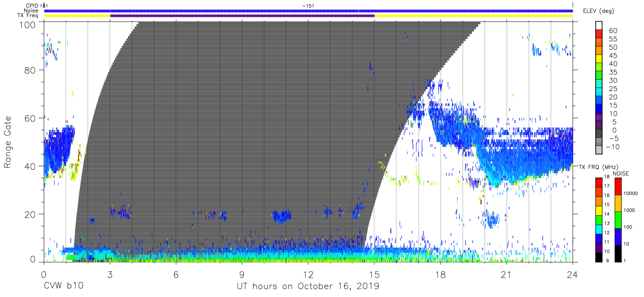Click the "CPID" label at top
The height and width of the screenshot is (297, 644).
tap(32, 5)
